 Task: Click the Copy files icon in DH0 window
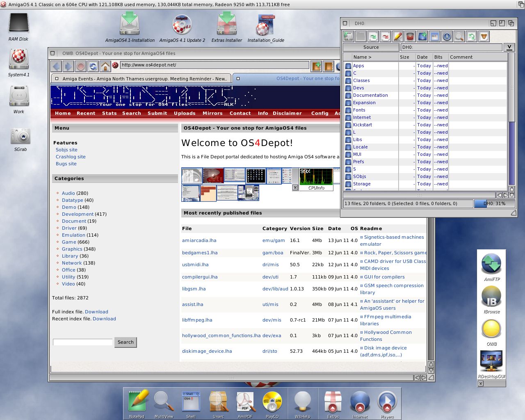click(373, 37)
